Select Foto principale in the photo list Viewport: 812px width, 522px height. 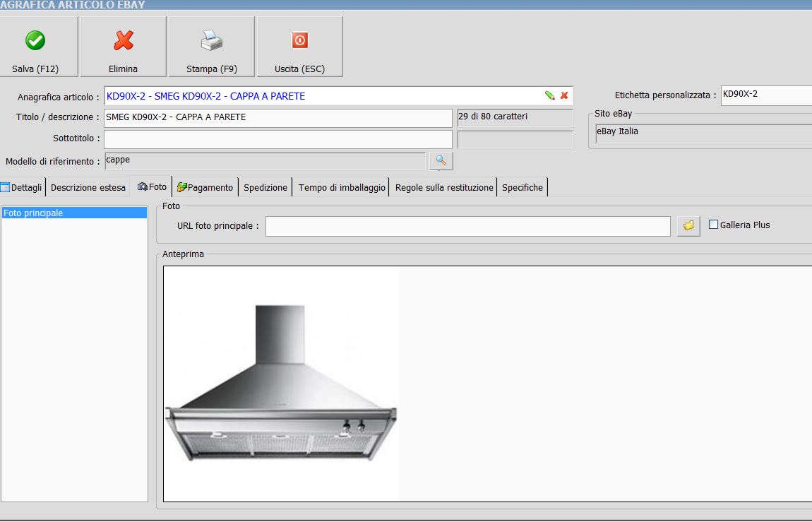click(x=74, y=213)
